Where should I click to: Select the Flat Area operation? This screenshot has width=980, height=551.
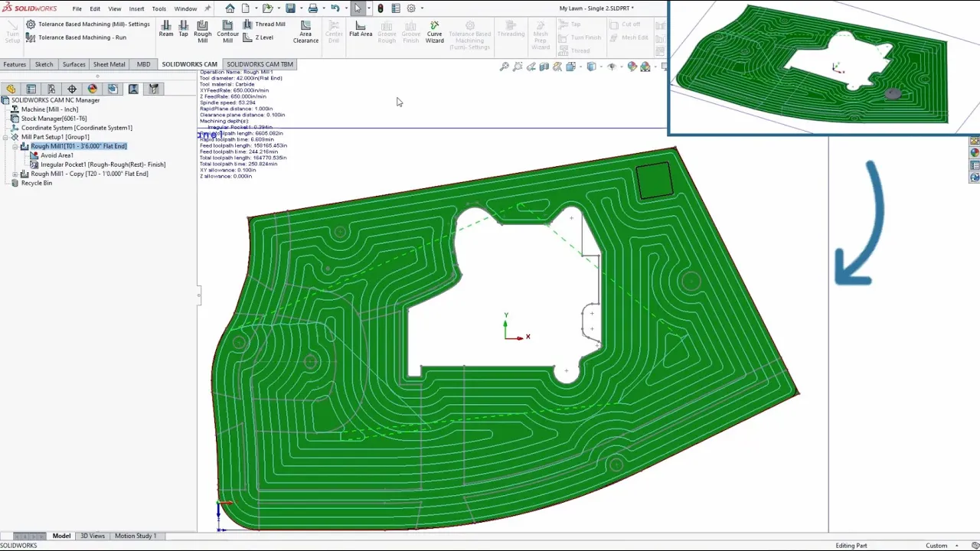coord(361,29)
